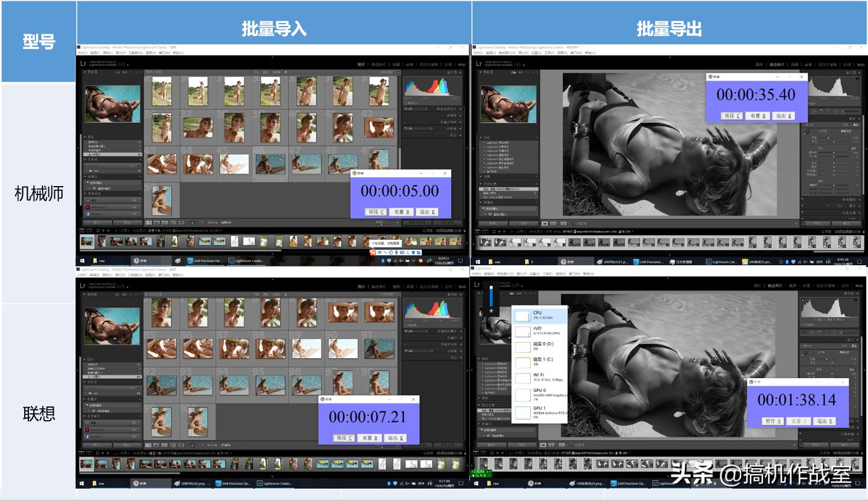Click second window display icon in 机械师 批量导入
This screenshot has width=868, height=501.
tap(89, 230)
